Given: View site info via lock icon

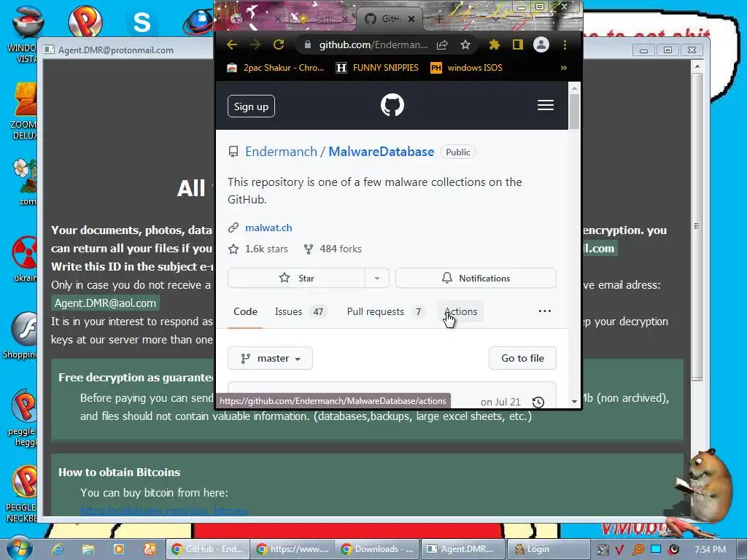Looking at the screenshot, I should (308, 44).
